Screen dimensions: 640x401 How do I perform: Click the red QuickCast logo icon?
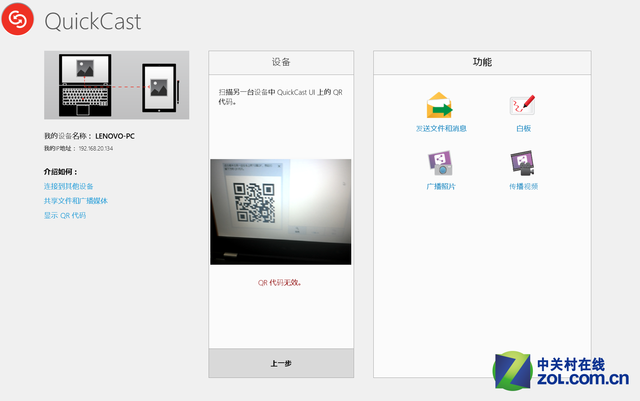(17, 20)
